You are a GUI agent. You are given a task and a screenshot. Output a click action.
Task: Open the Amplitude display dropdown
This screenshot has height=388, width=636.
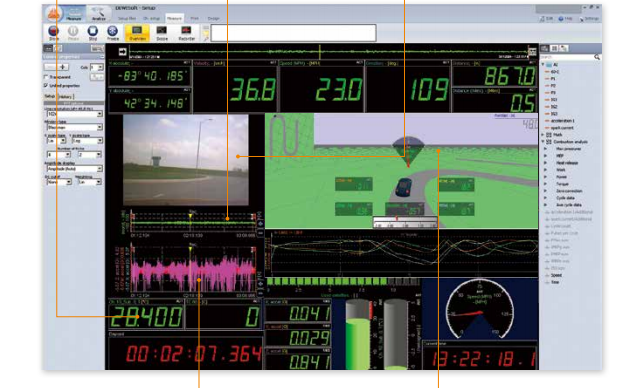(x=74, y=168)
